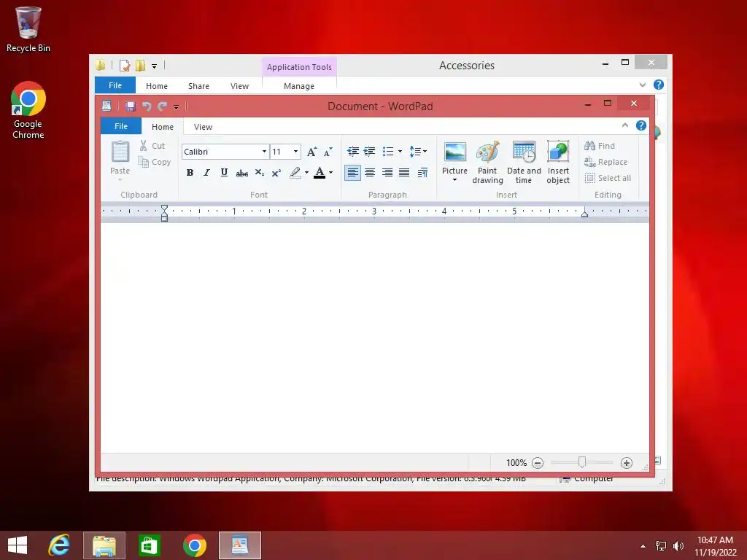The width and height of the screenshot is (747, 560).
Task: Open Manage tab in Accessories window
Action: 298,86
